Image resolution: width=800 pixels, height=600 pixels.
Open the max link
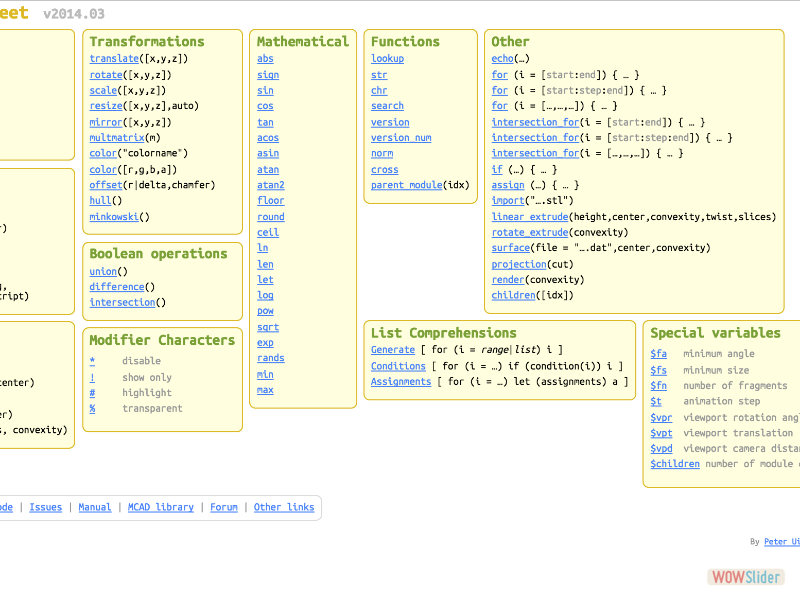click(265, 390)
